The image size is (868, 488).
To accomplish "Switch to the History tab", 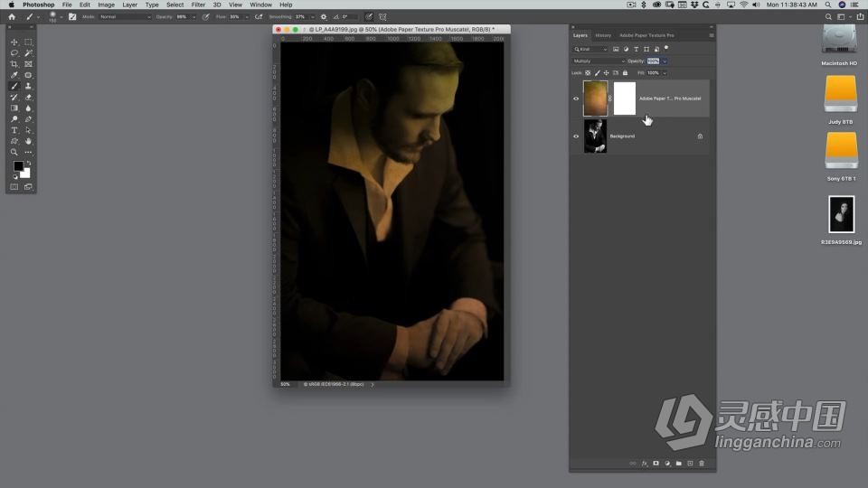I will pyautogui.click(x=603, y=35).
